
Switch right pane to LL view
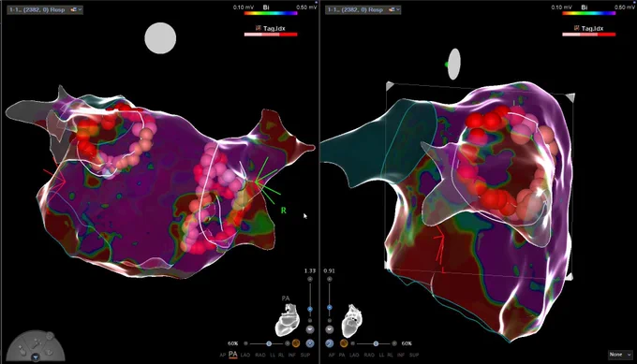click(381, 355)
